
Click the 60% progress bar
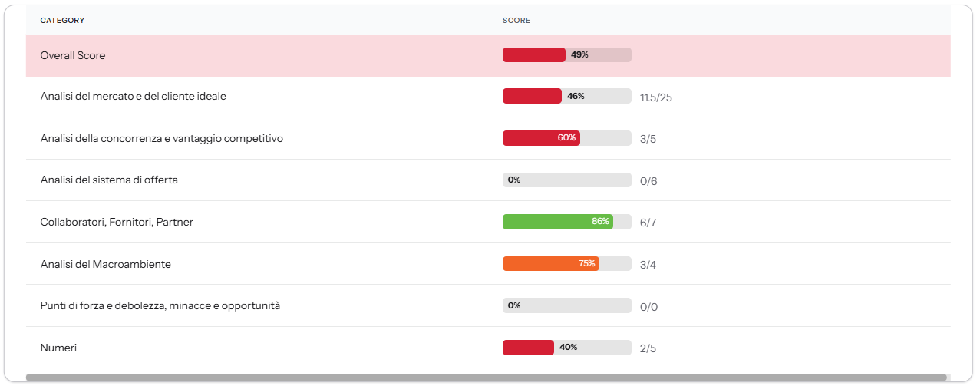[566, 138]
